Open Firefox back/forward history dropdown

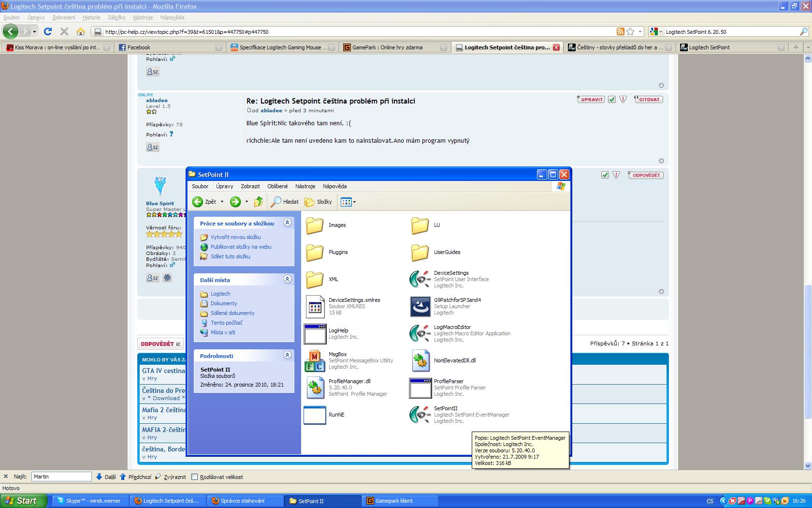pos(34,31)
